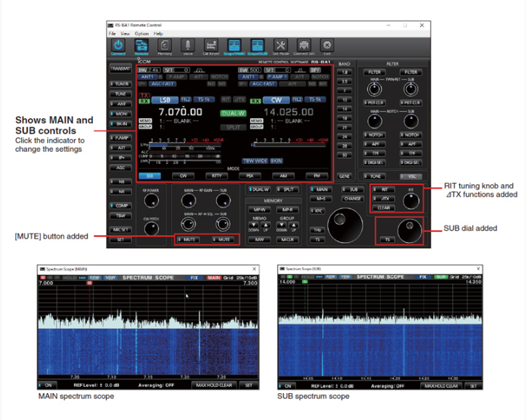Click the main AGC-FAST indicator
The width and height of the screenshot is (526, 420).
pyautogui.click(x=162, y=84)
